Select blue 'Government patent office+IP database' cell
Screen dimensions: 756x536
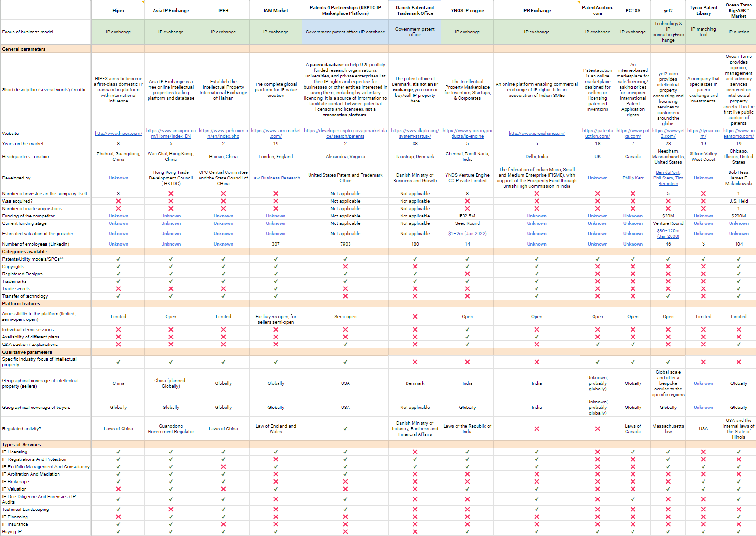click(345, 32)
